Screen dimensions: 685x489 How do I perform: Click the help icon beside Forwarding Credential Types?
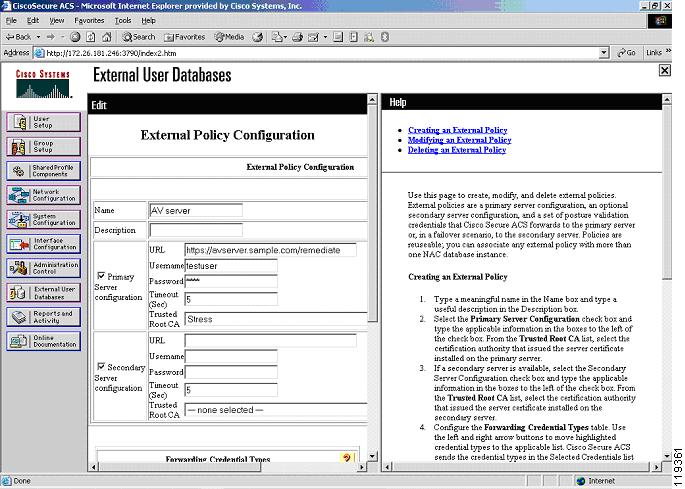coord(347,458)
